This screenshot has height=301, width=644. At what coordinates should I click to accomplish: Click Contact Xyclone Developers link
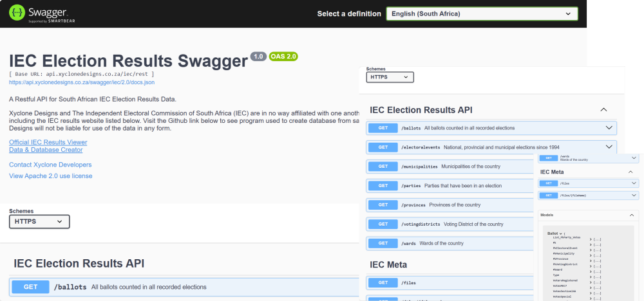click(50, 165)
